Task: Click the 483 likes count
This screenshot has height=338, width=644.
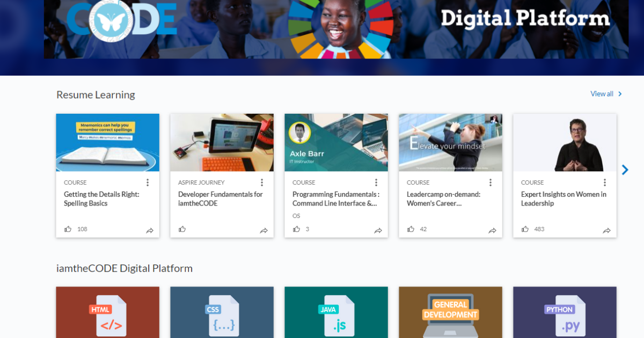Action: tap(539, 229)
